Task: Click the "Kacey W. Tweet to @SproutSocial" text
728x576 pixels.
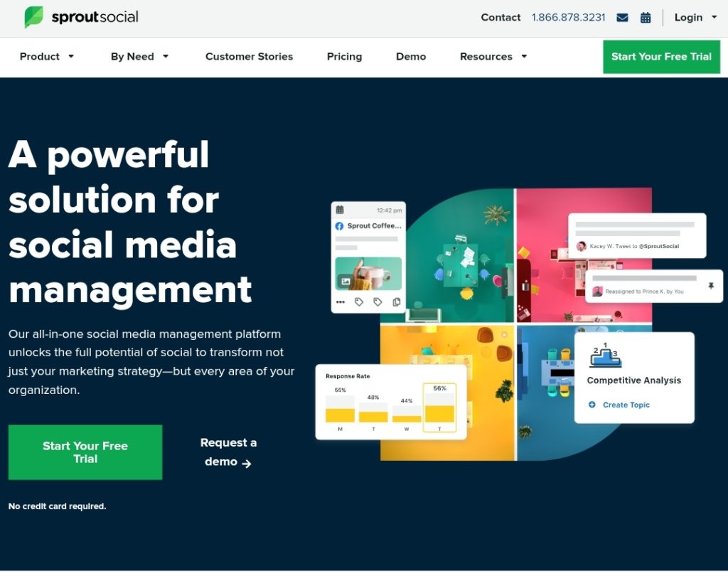Action: (634, 246)
